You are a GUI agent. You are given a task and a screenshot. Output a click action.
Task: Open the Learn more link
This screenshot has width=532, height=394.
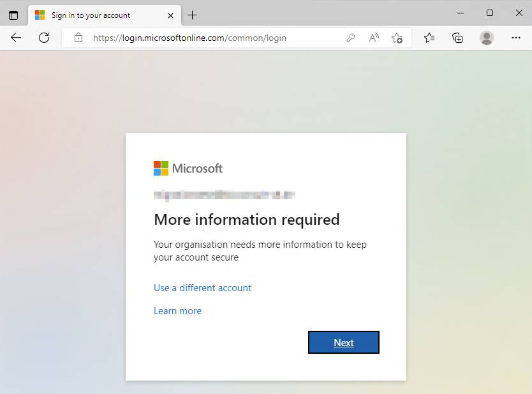tap(177, 311)
